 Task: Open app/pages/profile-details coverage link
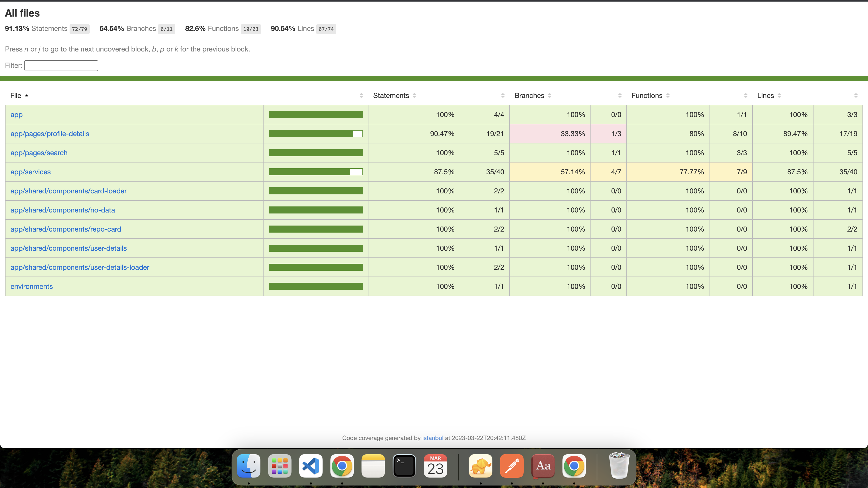[50, 134]
